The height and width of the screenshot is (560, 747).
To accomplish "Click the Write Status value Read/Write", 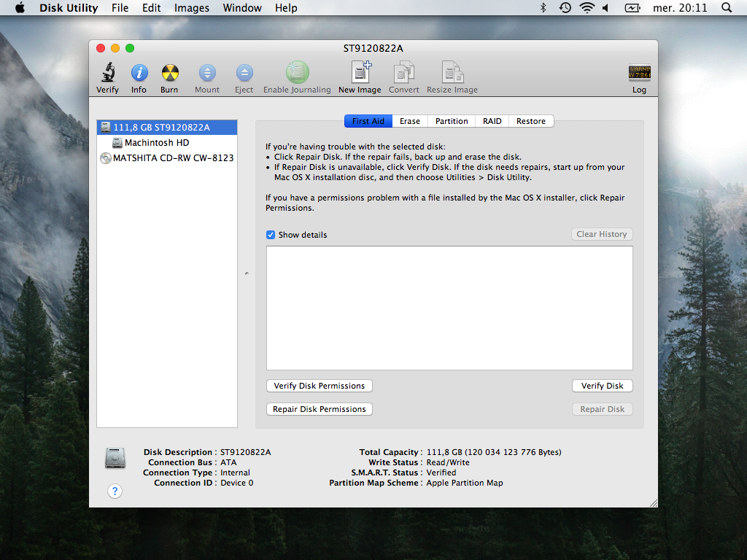I will pyautogui.click(x=448, y=462).
